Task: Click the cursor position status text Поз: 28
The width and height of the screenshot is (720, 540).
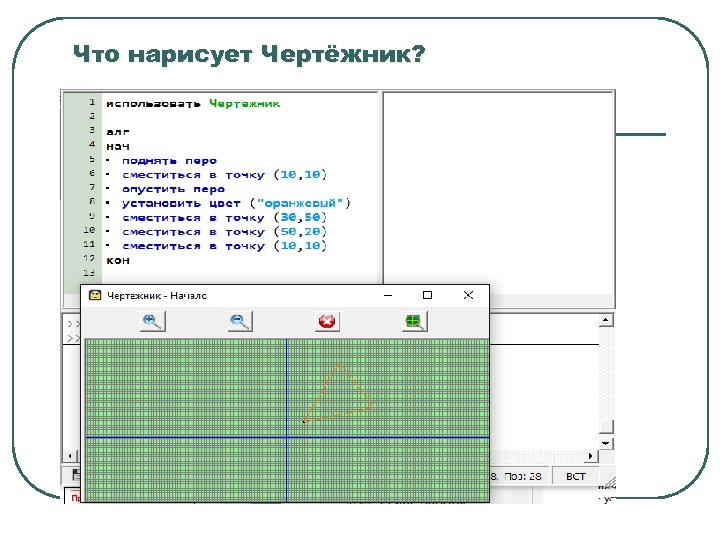Action: tap(523, 477)
